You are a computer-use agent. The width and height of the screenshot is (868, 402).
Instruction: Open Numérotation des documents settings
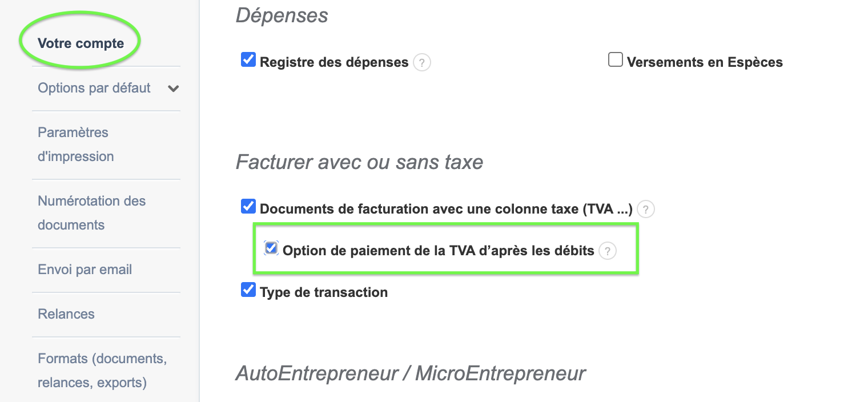coord(91,213)
